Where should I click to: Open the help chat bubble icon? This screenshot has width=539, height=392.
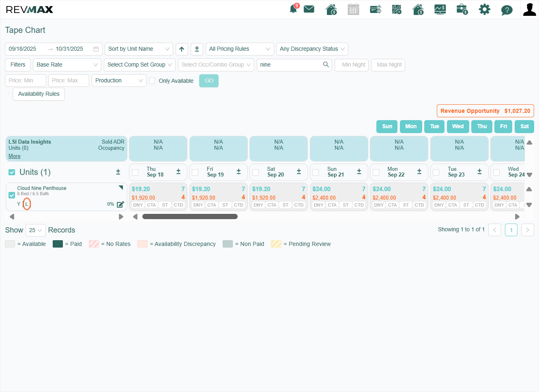click(507, 10)
